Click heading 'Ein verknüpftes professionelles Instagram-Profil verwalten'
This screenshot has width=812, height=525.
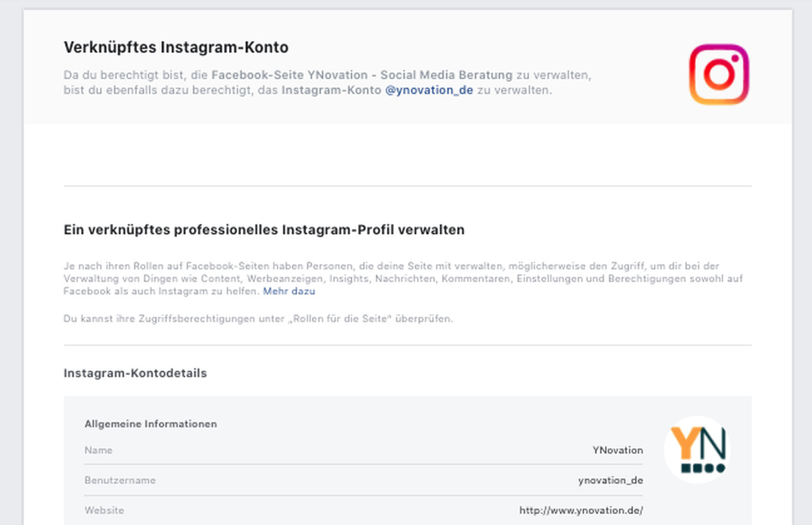264,230
